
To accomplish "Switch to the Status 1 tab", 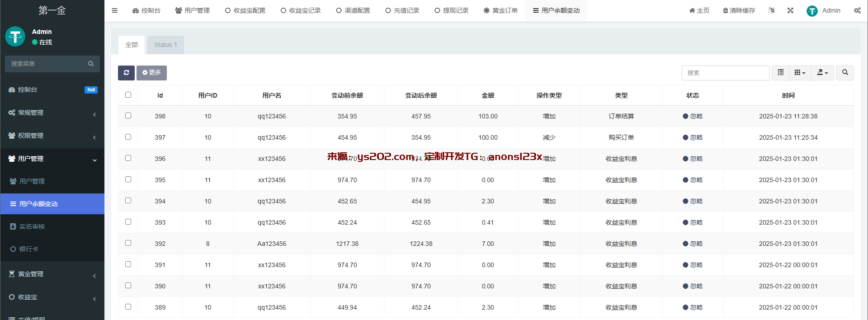I will [165, 45].
